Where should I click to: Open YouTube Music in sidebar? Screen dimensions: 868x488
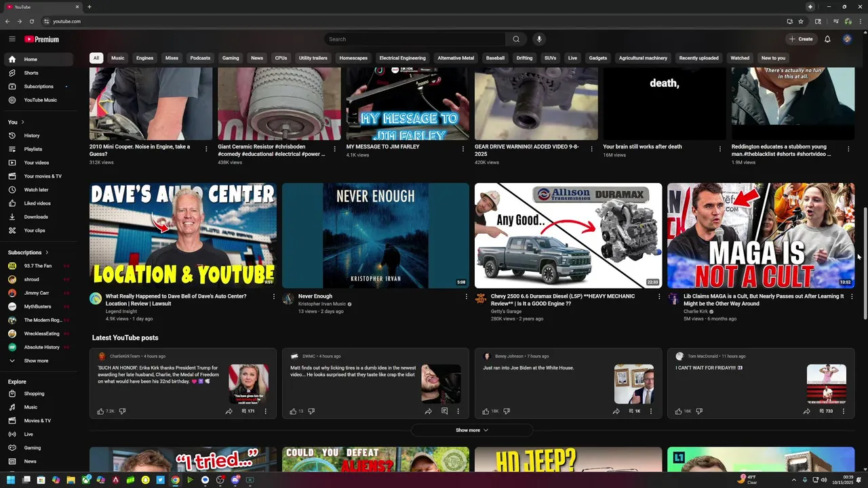[37, 100]
